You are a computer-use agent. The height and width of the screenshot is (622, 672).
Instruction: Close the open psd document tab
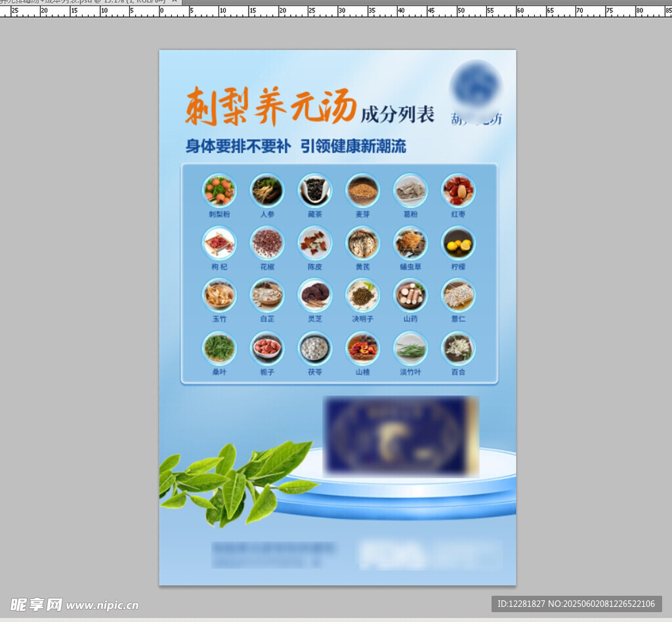[175, 2]
